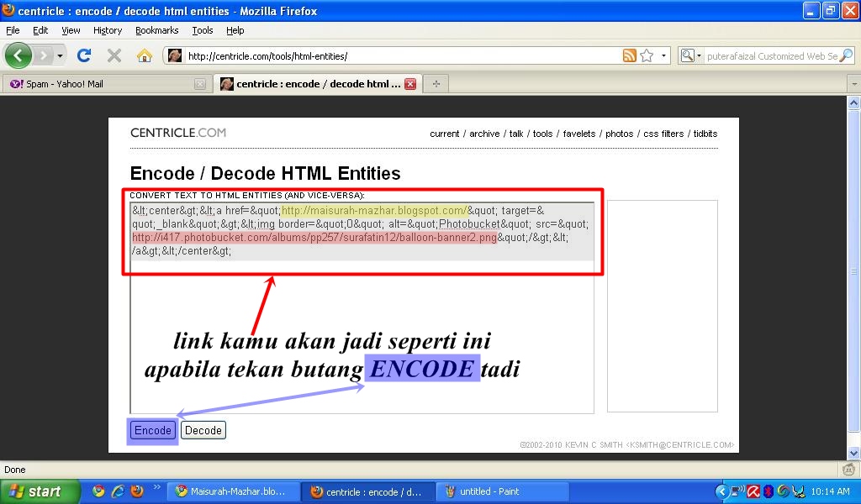The width and height of the screenshot is (861, 504).
Task: Click the CENTRICLE.COM site logo
Action: pos(178,133)
